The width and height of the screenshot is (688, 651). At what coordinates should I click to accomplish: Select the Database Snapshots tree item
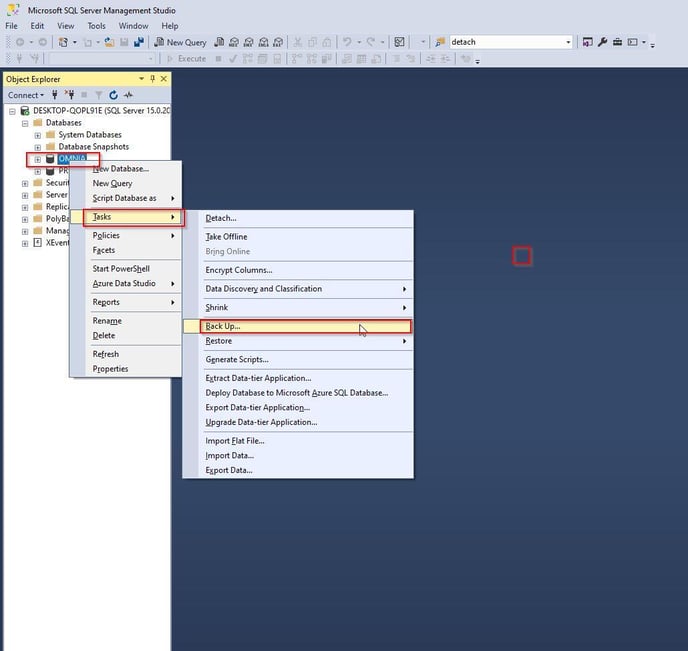pyautogui.click(x=93, y=147)
